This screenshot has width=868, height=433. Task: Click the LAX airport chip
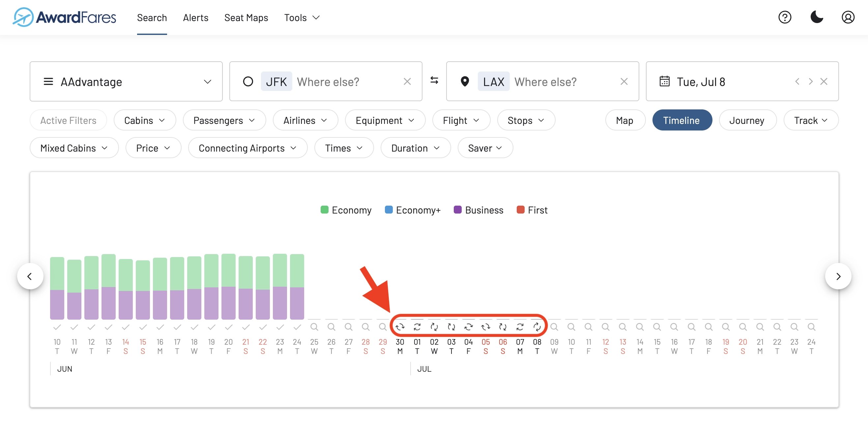(493, 81)
